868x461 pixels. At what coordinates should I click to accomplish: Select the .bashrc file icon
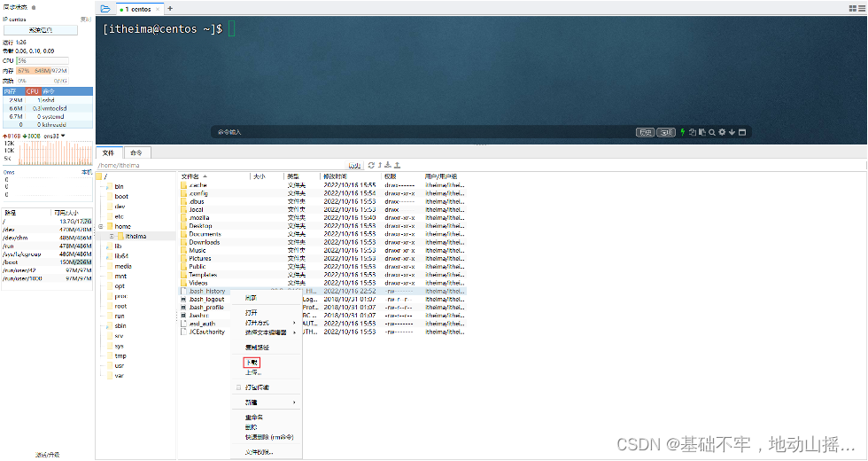[184, 316]
